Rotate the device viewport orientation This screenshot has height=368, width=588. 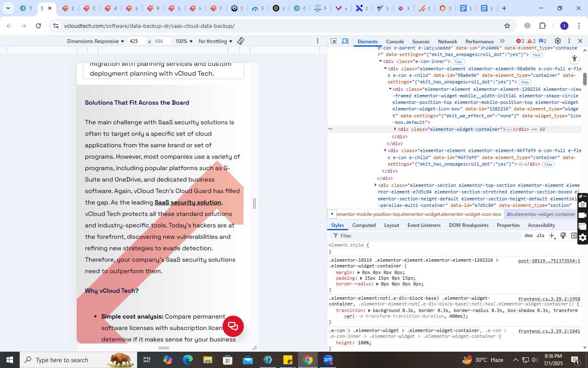click(x=241, y=41)
